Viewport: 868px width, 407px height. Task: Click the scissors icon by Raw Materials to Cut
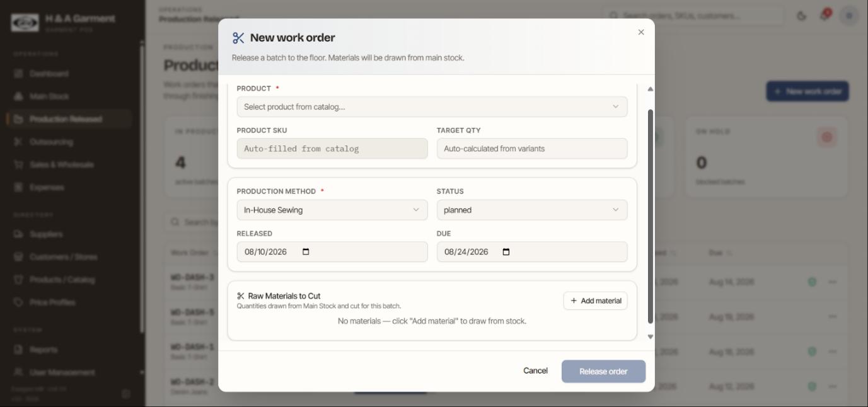[x=241, y=296]
